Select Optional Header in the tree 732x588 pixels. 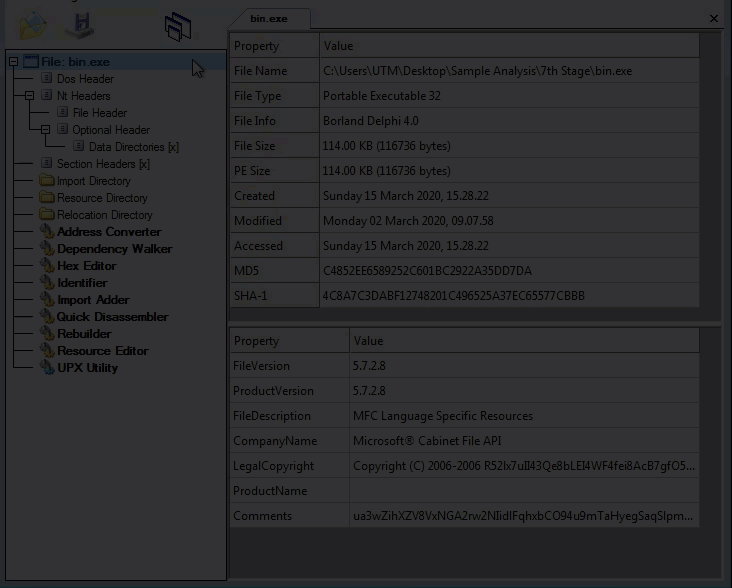point(111,130)
